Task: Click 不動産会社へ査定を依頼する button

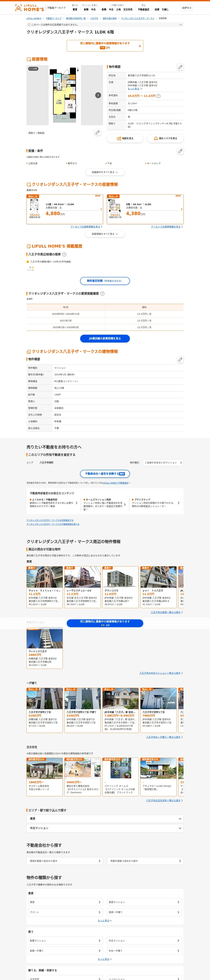Action: point(105,474)
